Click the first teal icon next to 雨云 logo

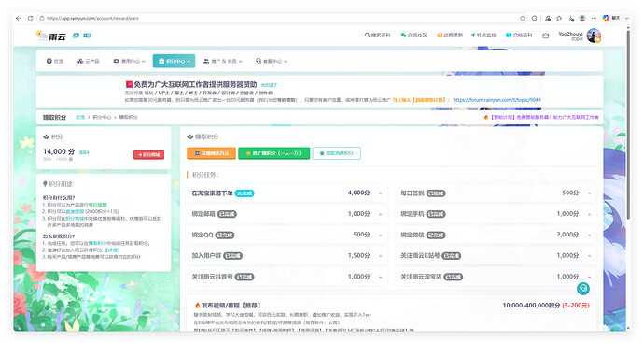(x=76, y=36)
